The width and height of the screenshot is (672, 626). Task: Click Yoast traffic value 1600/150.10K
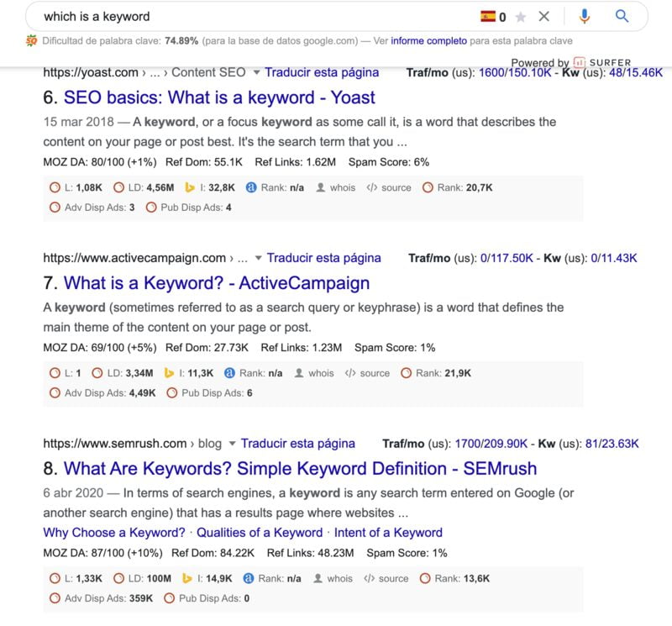515,72
